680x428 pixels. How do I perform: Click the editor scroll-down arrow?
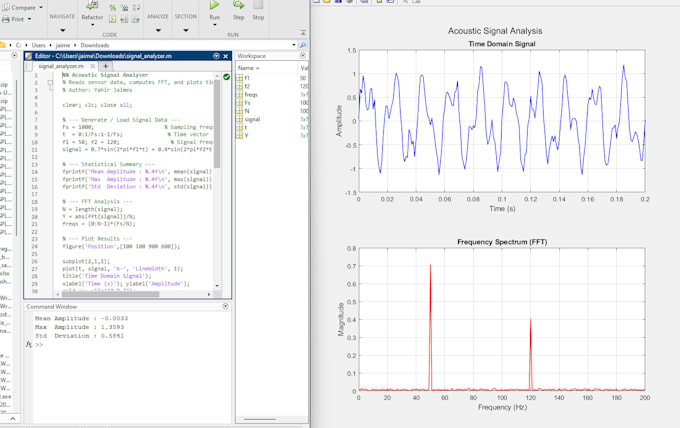pyautogui.click(x=217, y=286)
